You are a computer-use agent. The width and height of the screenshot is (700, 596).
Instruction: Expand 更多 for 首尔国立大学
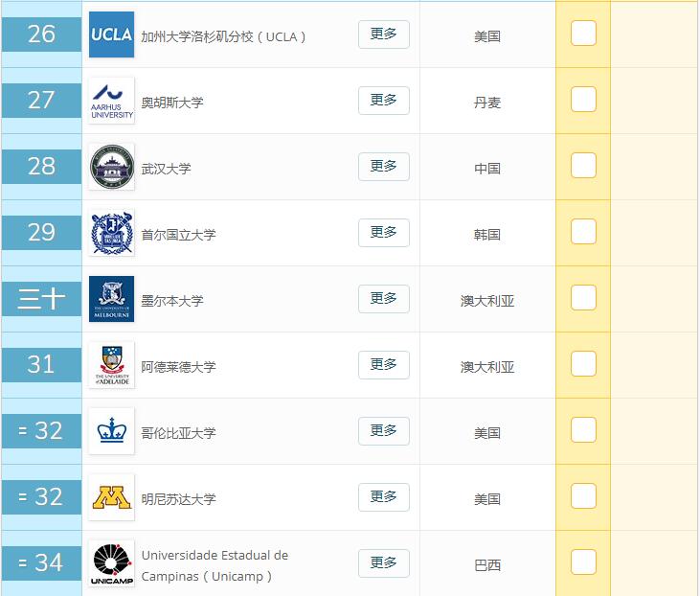pos(383,233)
